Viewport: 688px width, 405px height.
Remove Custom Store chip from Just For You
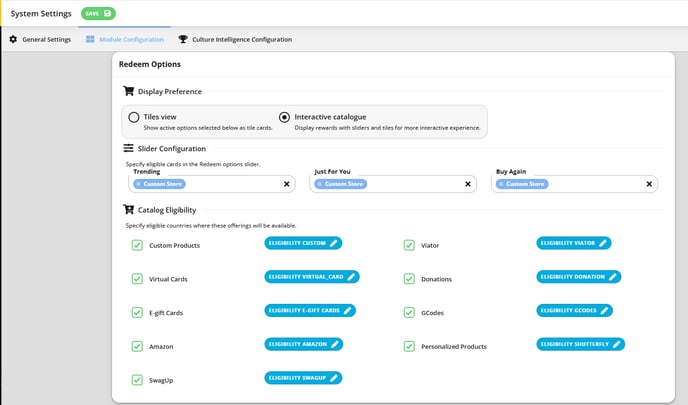[x=319, y=184]
